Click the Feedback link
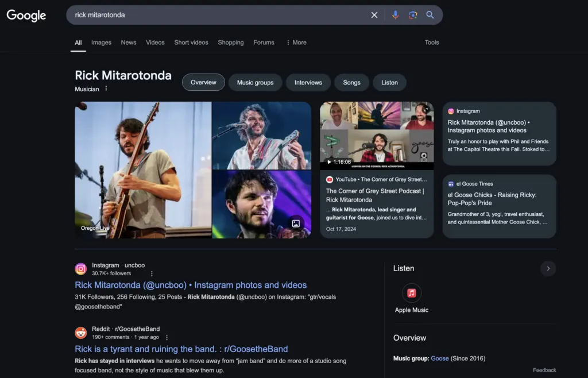The image size is (588, 378). tap(544, 370)
